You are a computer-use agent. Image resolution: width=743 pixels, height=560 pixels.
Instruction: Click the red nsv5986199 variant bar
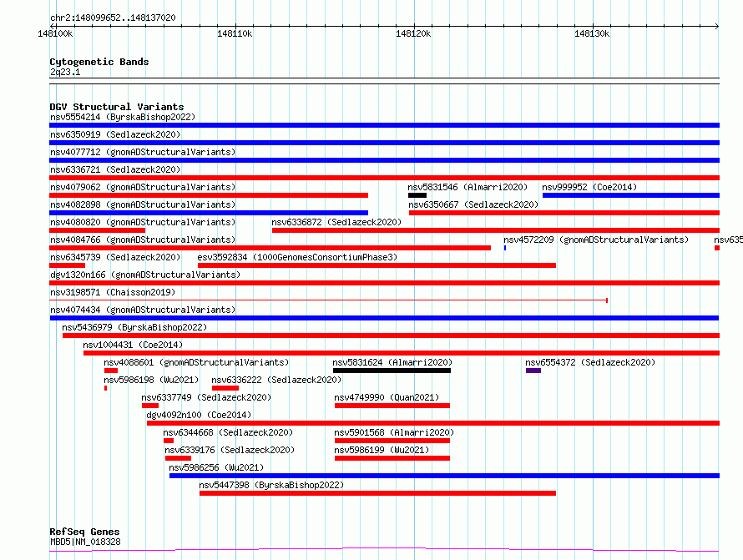[392, 458]
